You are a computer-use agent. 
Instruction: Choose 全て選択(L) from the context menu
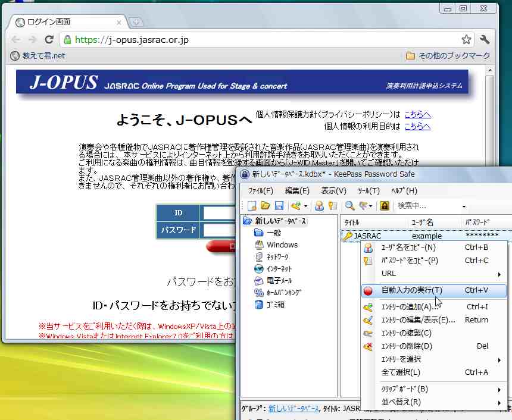tap(434, 372)
